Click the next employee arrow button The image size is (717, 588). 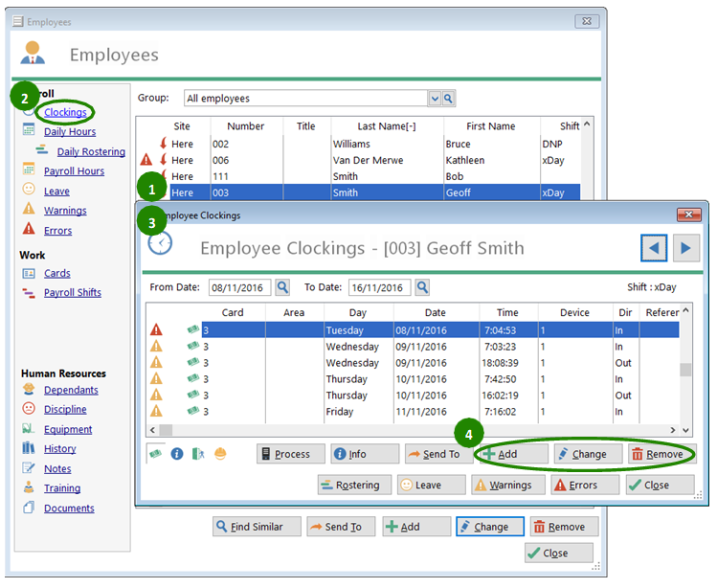pos(683,248)
